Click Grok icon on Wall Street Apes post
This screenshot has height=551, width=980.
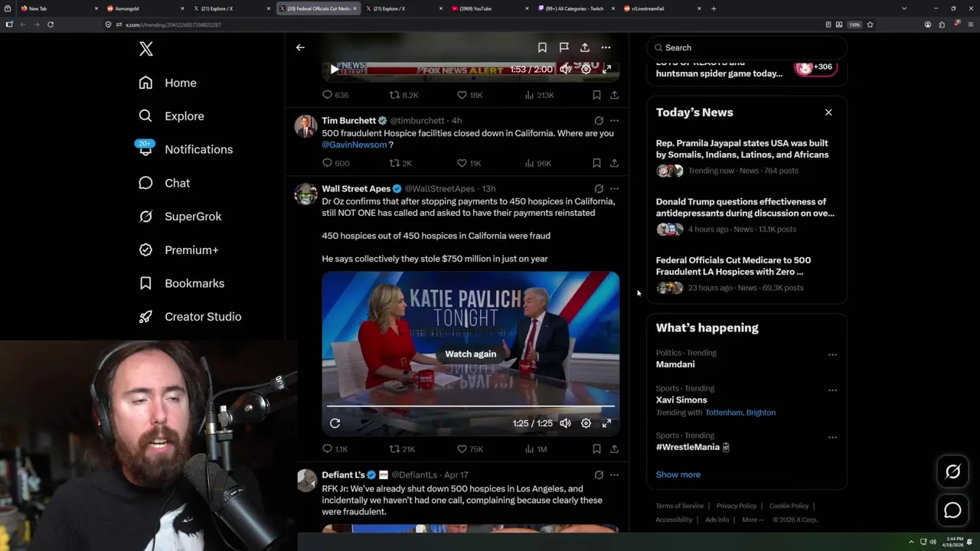click(x=599, y=188)
